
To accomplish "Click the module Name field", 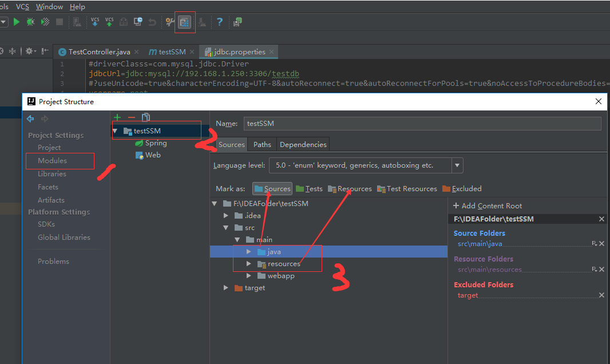I will [422, 123].
